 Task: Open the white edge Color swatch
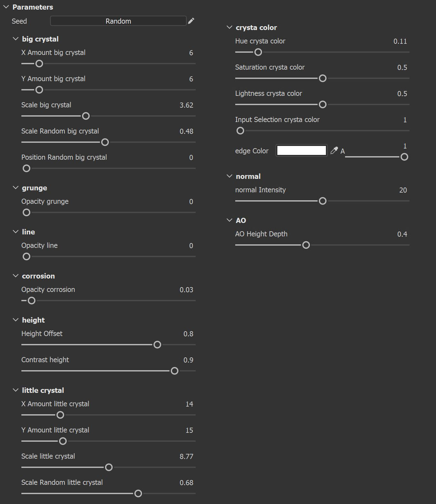tap(301, 151)
